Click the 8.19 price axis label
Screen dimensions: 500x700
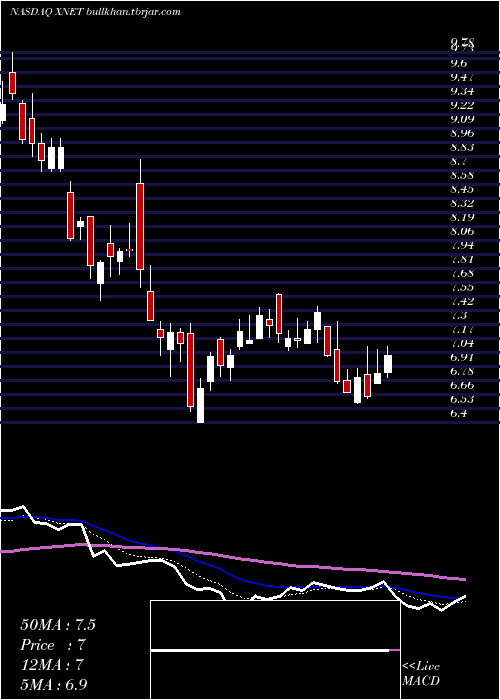click(x=462, y=217)
